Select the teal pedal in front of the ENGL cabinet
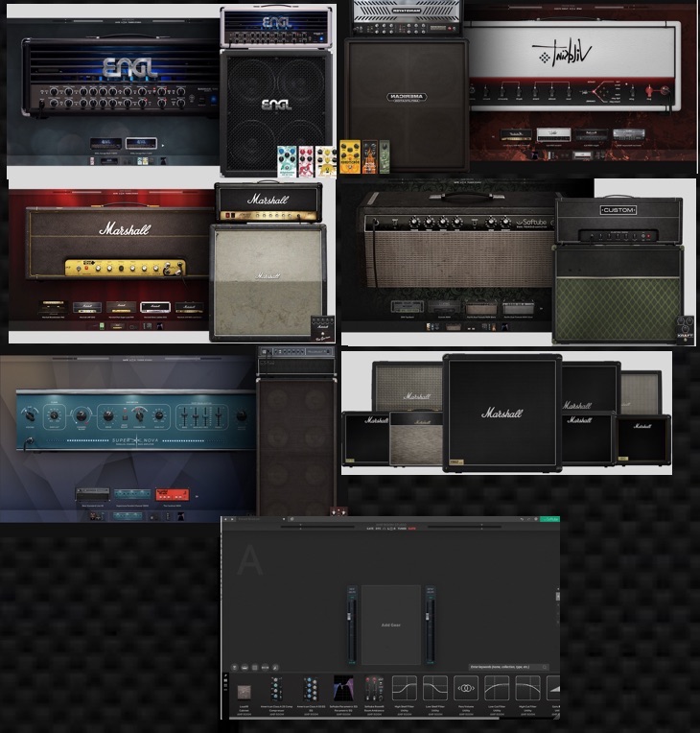This screenshot has width=700, height=733. [x=287, y=161]
